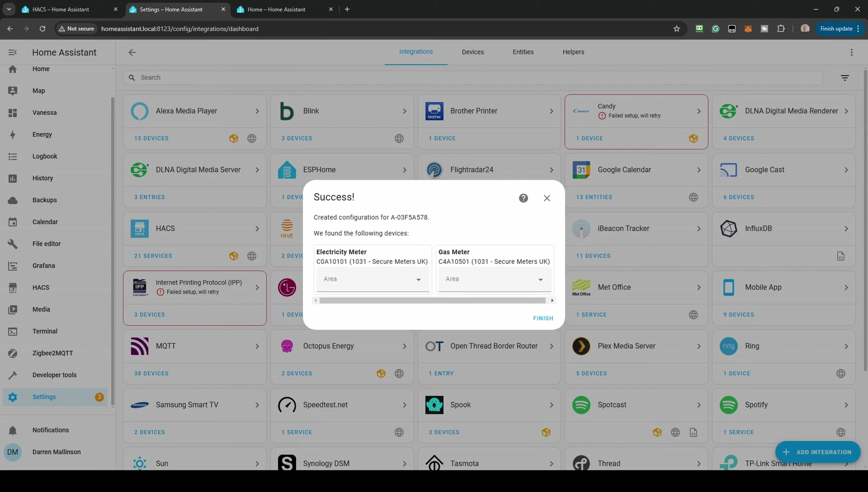Expand Mobile App card chevron
The image size is (868, 492).
(846, 288)
